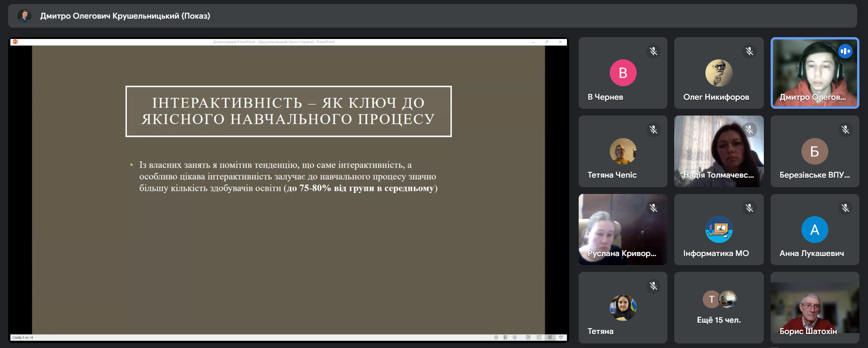Click the slide title ІНТЕРАКТИВНІСТЬ heading box
868x348 pixels.
point(288,111)
